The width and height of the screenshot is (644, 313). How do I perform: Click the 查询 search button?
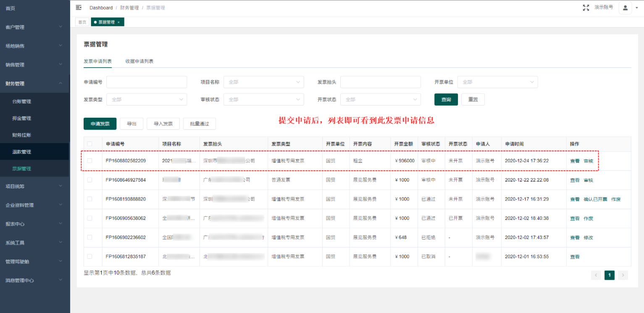(446, 100)
